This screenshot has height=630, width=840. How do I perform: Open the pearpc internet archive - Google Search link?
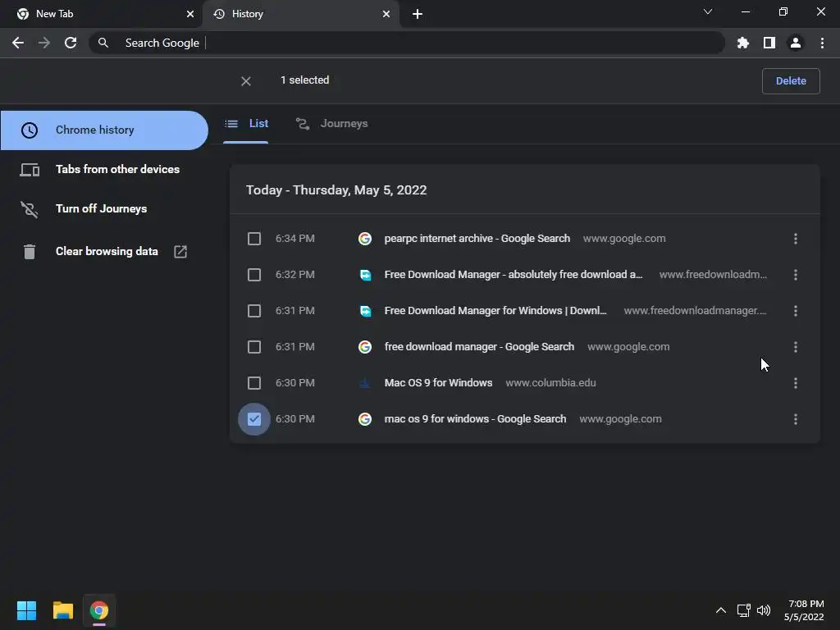pyautogui.click(x=477, y=239)
